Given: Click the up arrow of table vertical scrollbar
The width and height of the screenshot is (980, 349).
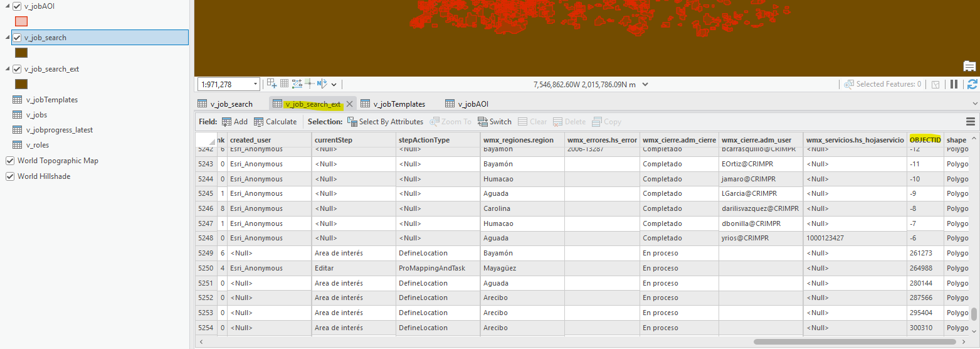Looking at the screenshot, I should point(974,137).
